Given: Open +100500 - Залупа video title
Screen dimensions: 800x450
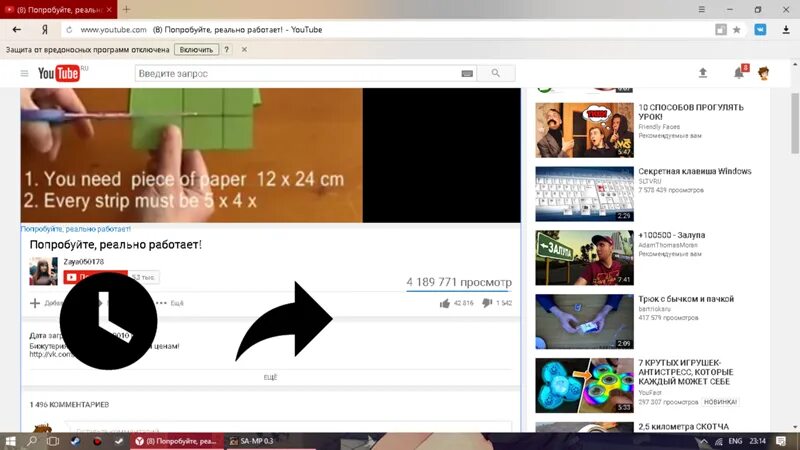Looking at the screenshot, I should point(671,235).
